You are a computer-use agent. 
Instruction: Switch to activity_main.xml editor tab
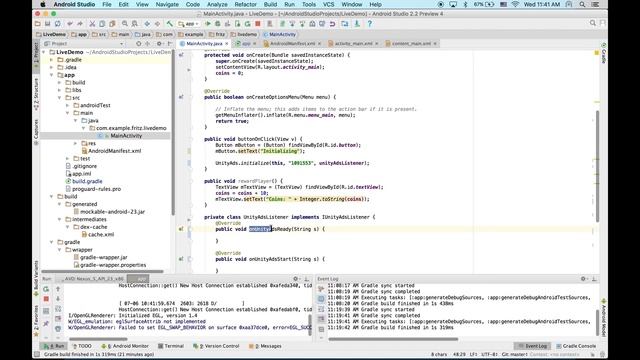click(353, 43)
